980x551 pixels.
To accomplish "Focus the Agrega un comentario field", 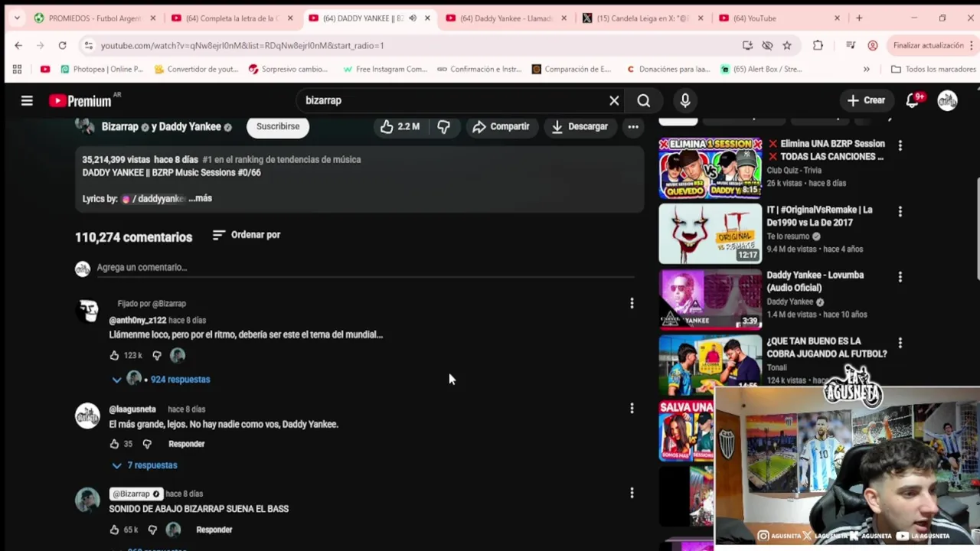I will pos(364,268).
